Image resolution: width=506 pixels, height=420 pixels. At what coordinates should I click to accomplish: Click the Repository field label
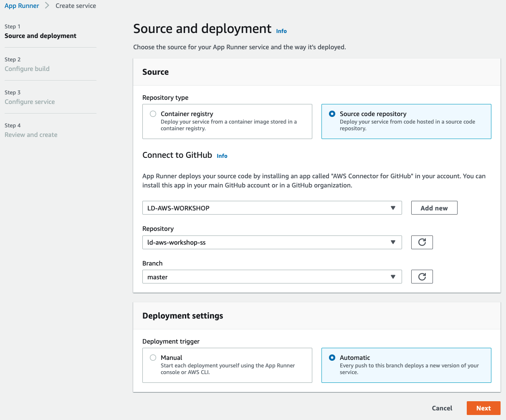(x=158, y=229)
